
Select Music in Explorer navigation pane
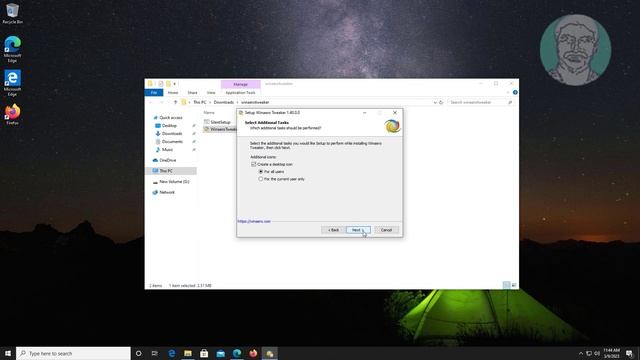(x=167, y=150)
